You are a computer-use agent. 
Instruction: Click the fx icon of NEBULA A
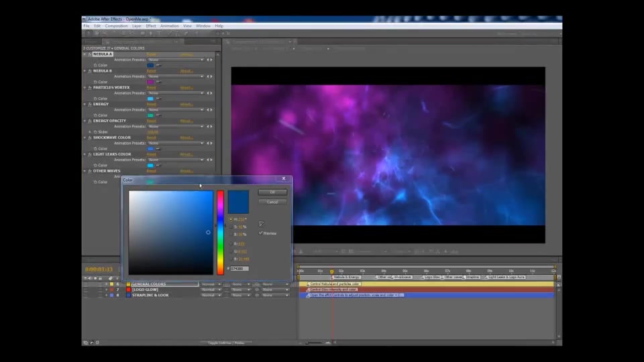pyautogui.click(x=89, y=54)
